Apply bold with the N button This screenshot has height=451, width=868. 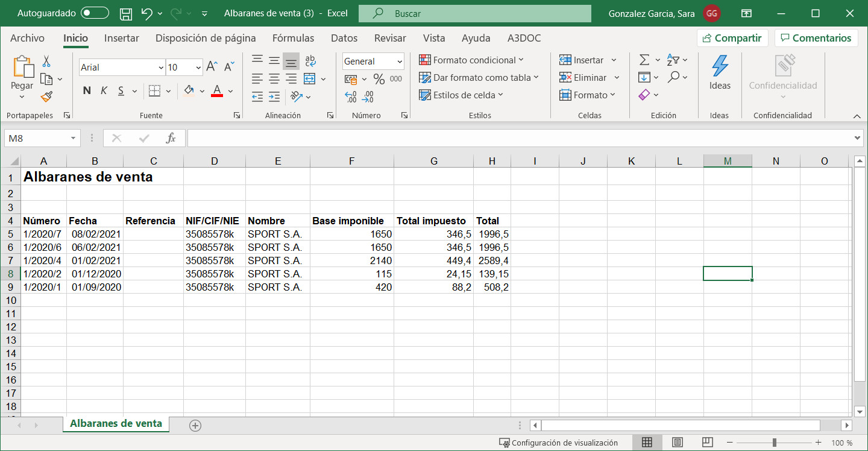[87, 91]
